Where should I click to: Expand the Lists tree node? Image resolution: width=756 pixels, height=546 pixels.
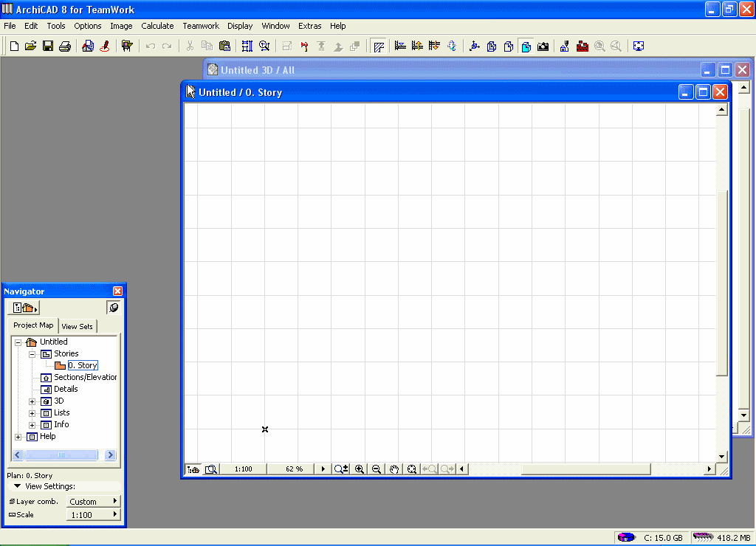[32, 413]
